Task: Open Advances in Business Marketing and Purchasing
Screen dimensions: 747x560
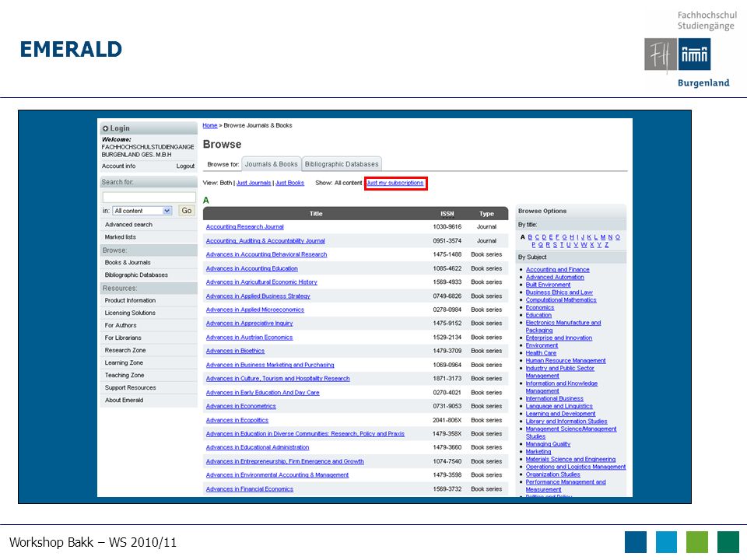Action: click(270, 366)
